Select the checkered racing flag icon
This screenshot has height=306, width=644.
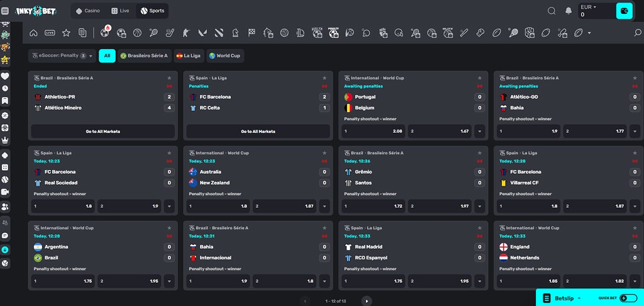(252, 33)
